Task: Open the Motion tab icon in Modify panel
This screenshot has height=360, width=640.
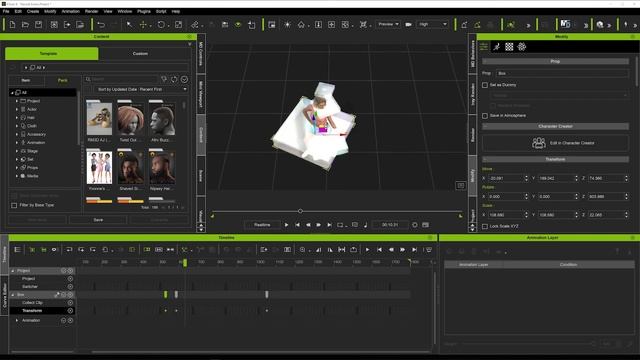Action: (x=496, y=47)
